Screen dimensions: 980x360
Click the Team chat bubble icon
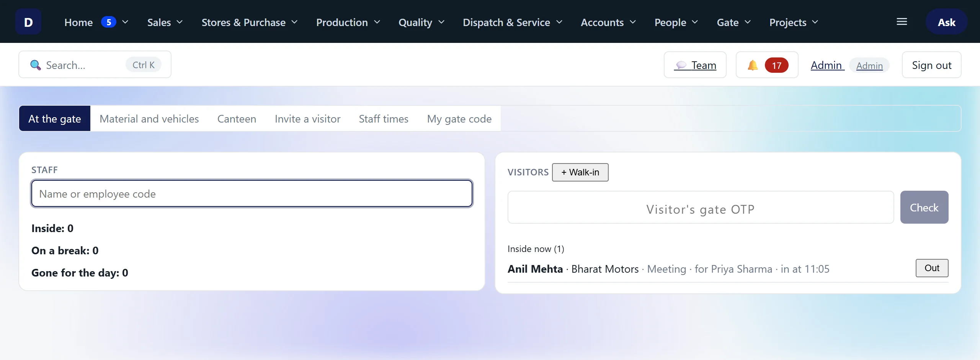pyautogui.click(x=681, y=65)
